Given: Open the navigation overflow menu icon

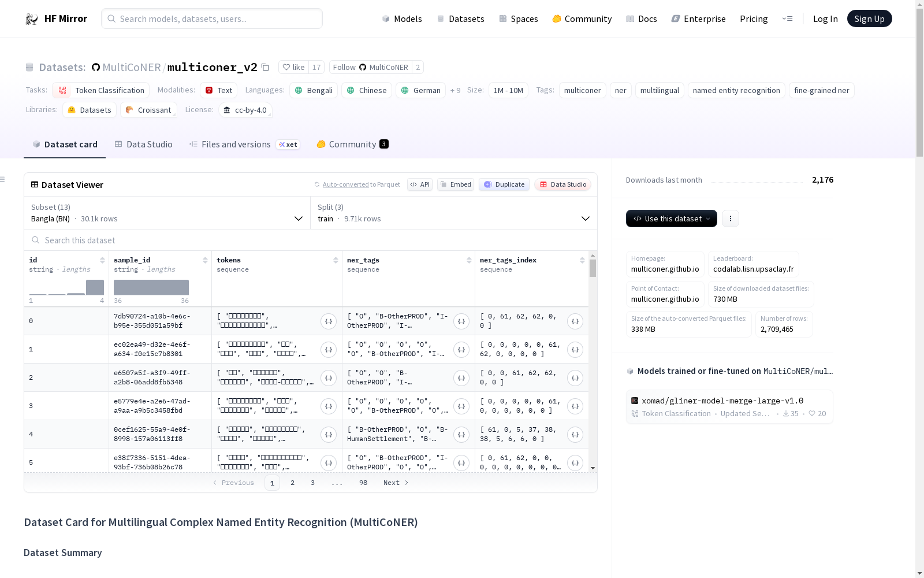Looking at the screenshot, I should (x=787, y=18).
